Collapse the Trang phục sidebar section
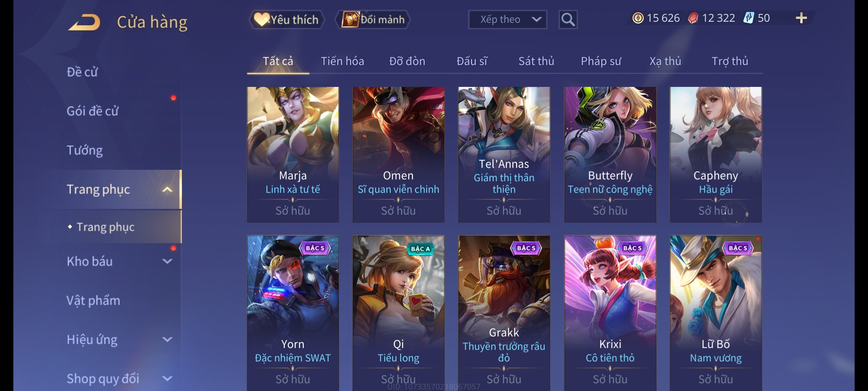This screenshot has width=868, height=391. click(167, 190)
